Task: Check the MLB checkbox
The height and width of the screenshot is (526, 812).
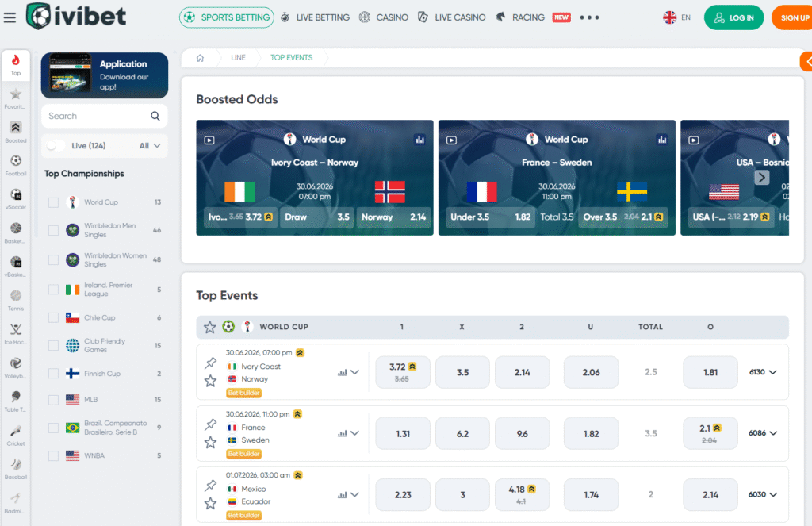Action: [x=53, y=400]
